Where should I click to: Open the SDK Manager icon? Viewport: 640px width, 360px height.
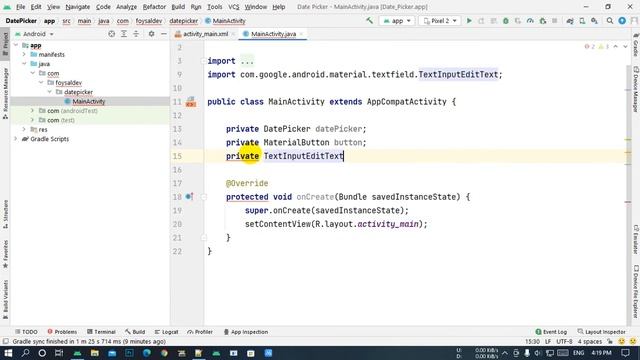(x=594, y=20)
